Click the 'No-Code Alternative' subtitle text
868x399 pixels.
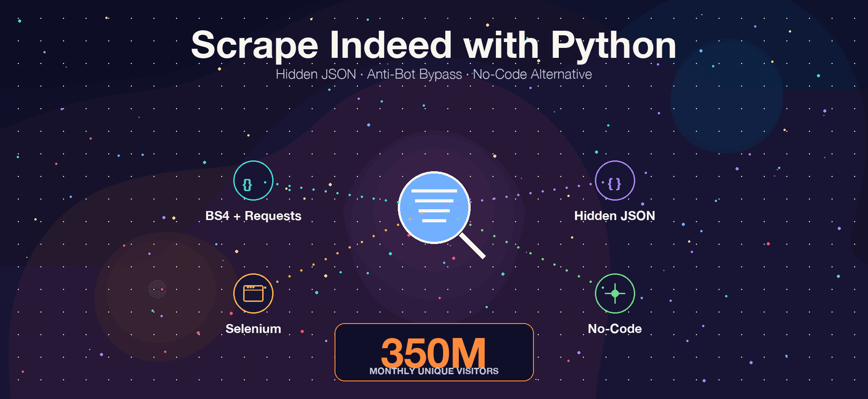coord(532,74)
